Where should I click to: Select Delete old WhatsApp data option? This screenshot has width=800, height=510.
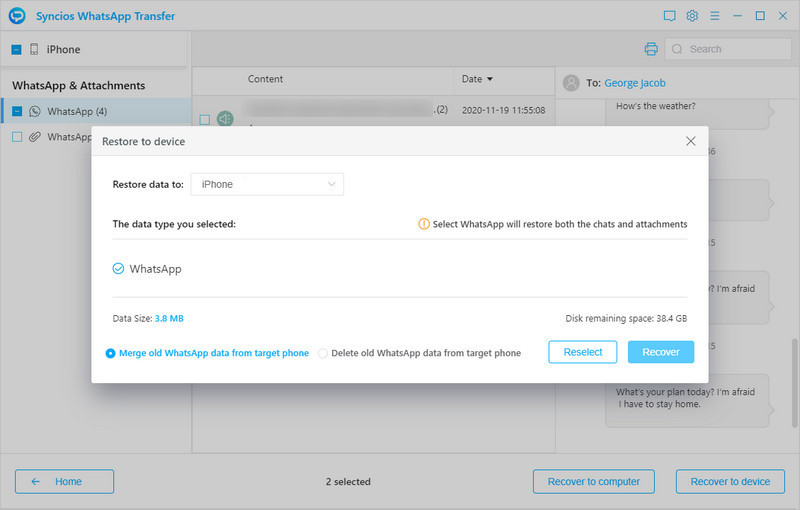[x=322, y=353]
